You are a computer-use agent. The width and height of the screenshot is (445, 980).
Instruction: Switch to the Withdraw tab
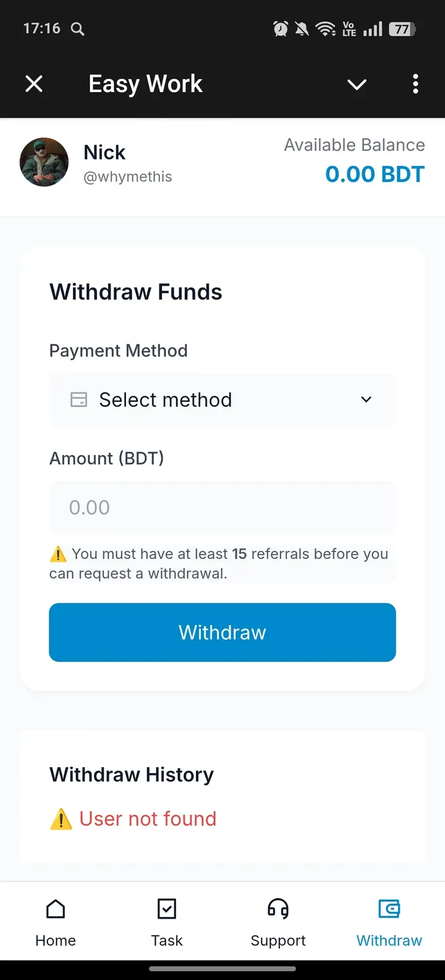point(389,921)
